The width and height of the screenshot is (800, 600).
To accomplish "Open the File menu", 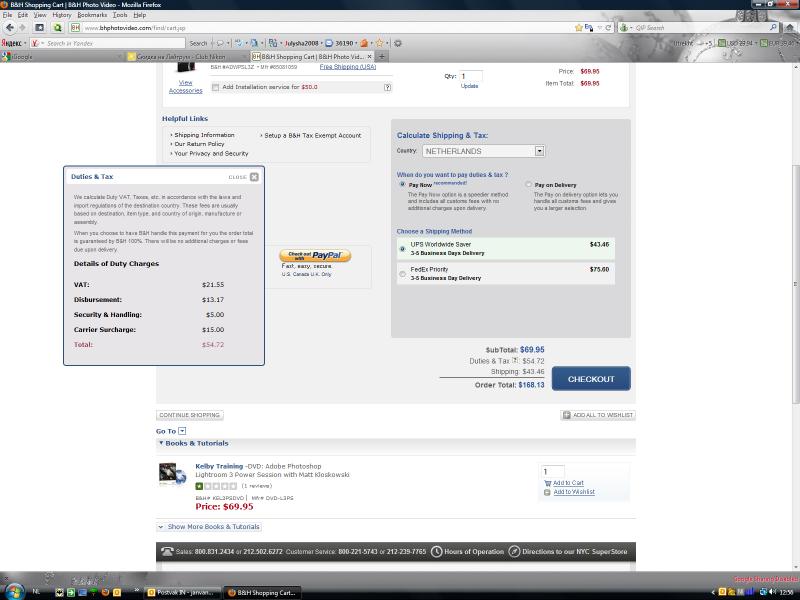I will (7, 15).
